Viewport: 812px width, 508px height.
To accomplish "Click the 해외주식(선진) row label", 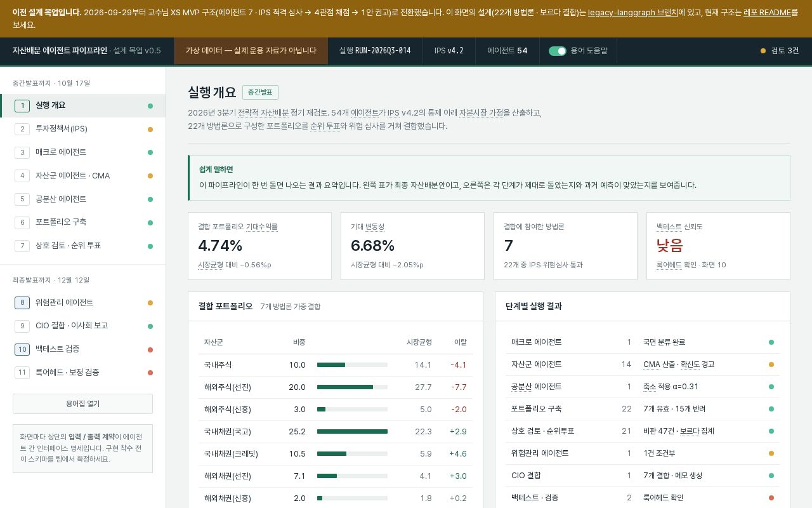I will click(x=228, y=387).
